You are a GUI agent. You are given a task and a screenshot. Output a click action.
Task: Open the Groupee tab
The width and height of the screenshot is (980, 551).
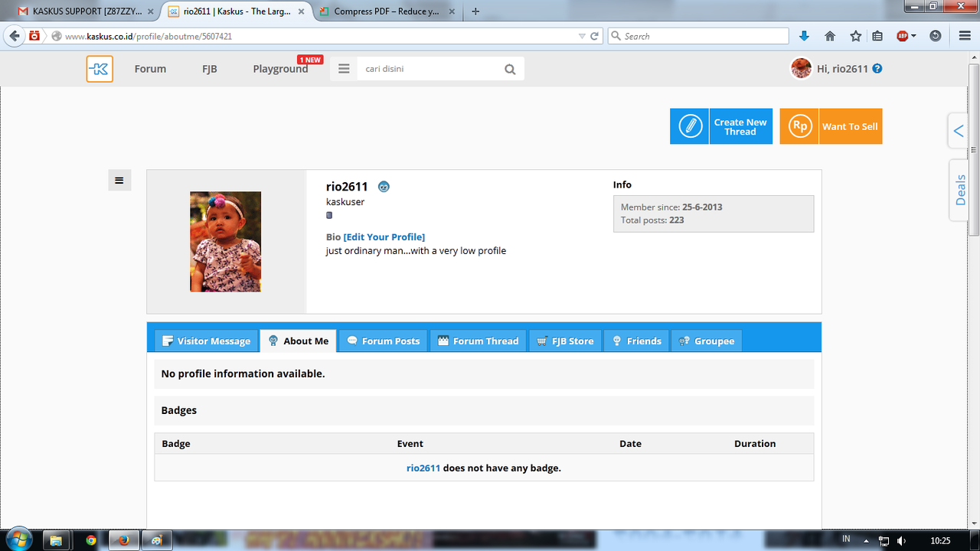[707, 341]
